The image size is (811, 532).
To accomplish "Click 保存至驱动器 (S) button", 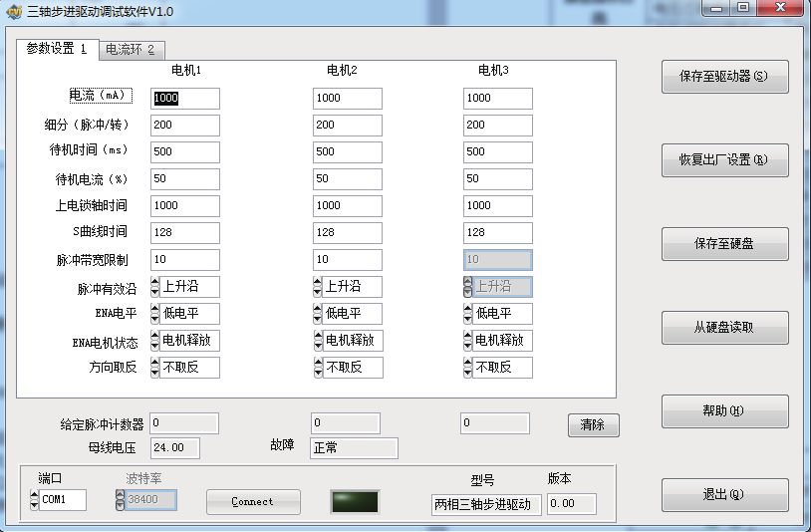I will 724,77.
